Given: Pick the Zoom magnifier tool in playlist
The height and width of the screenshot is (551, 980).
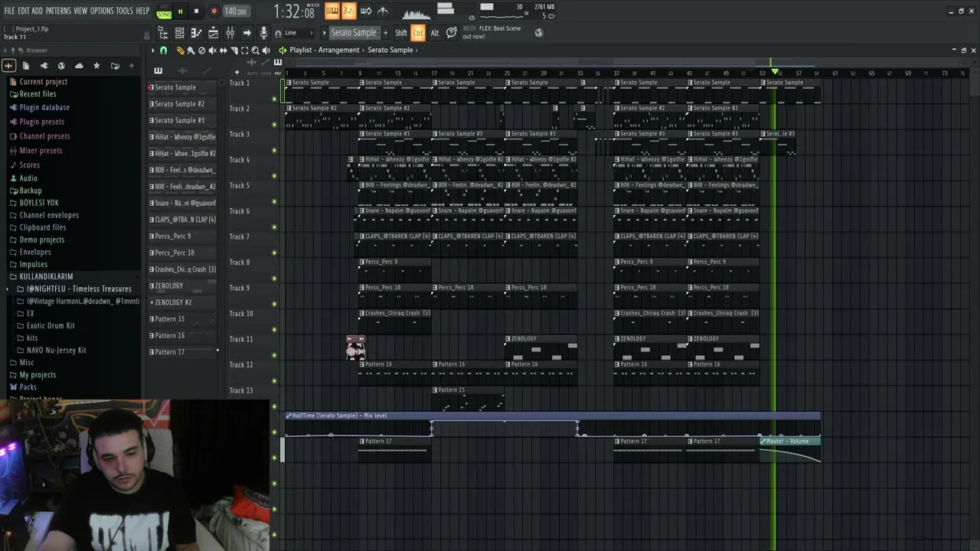Looking at the screenshot, I should tap(255, 51).
